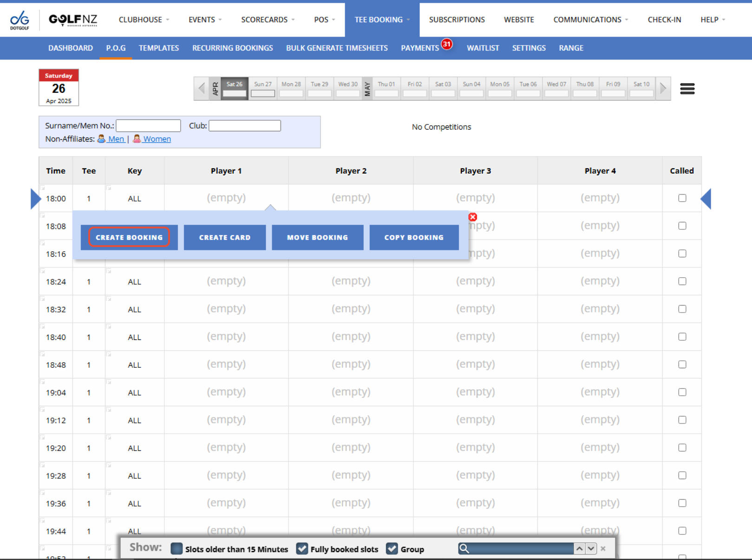The width and height of the screenshot is (752, 560).
Task: Open the Payments tab
Action: [419, 48]
